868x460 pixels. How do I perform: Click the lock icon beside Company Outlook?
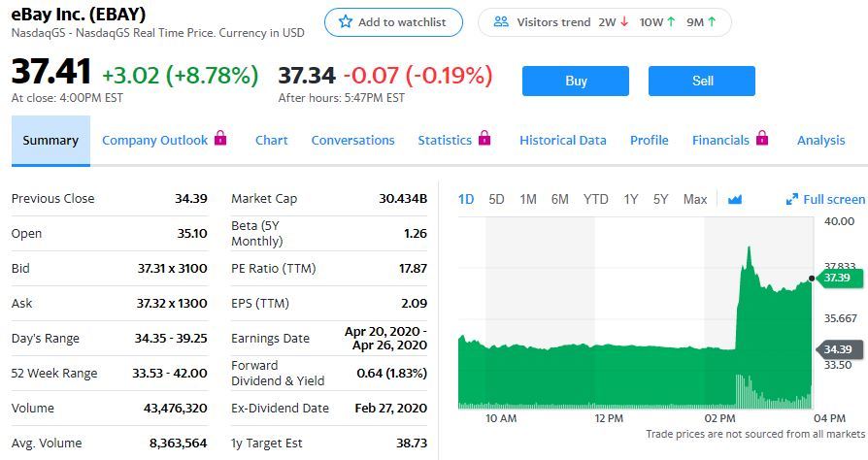220,137
